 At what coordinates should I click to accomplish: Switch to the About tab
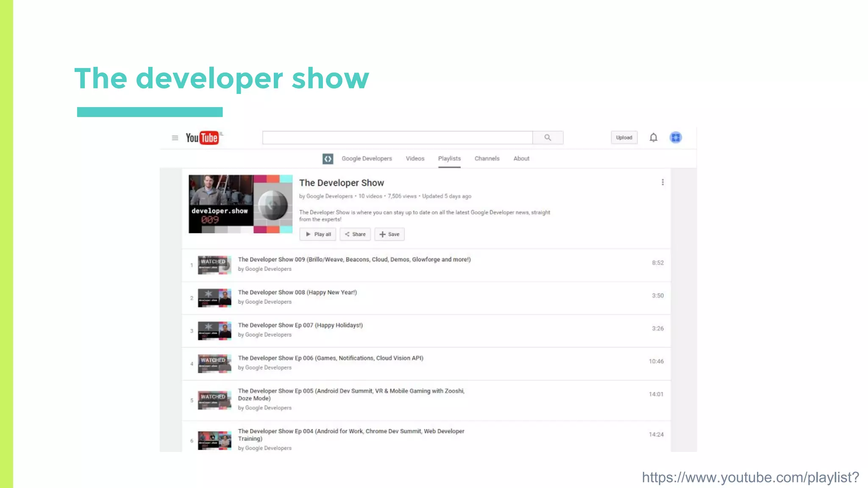(x=521, y=158)
